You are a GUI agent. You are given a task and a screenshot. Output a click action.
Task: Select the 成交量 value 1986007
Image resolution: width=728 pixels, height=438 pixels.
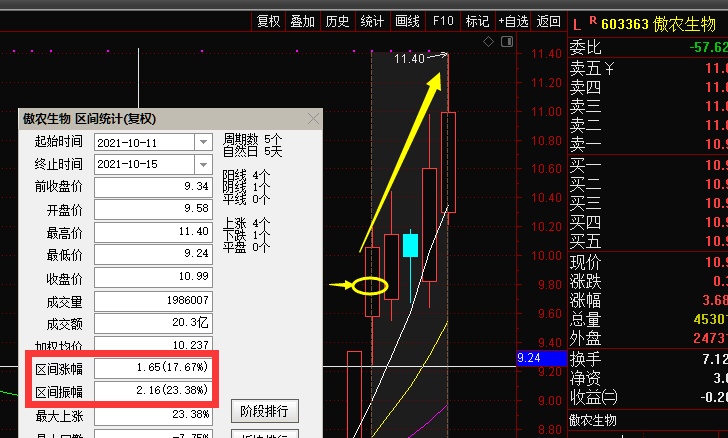(153, 301)
